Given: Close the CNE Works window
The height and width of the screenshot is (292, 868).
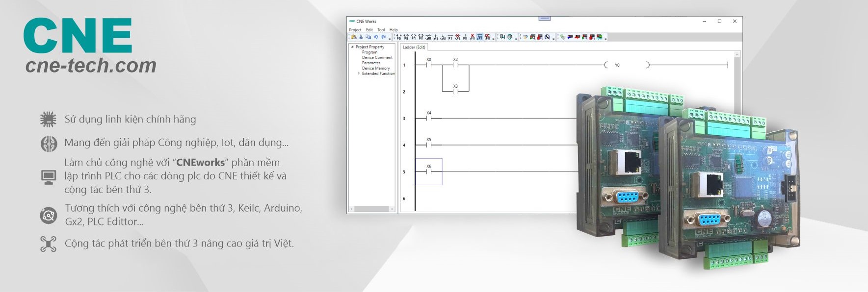Looking at the screenshot, I should 735,21.
